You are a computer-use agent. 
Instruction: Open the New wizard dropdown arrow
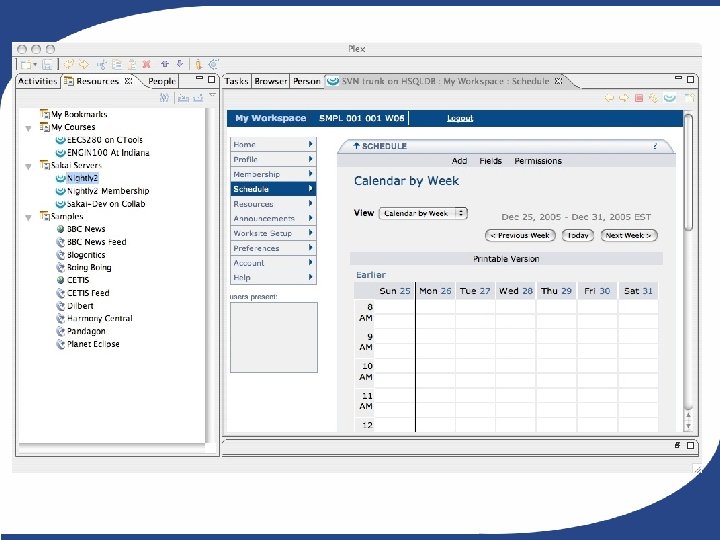click(x=35, y=65)
